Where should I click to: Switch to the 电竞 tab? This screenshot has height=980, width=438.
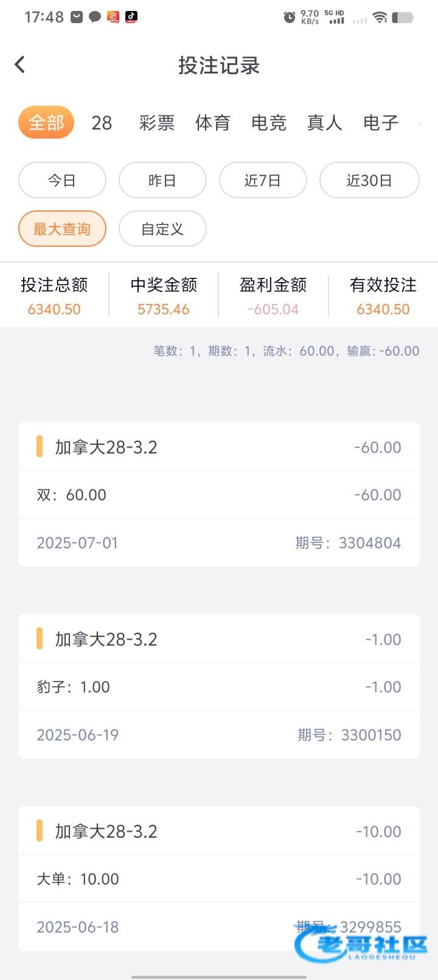pos(269,123)
